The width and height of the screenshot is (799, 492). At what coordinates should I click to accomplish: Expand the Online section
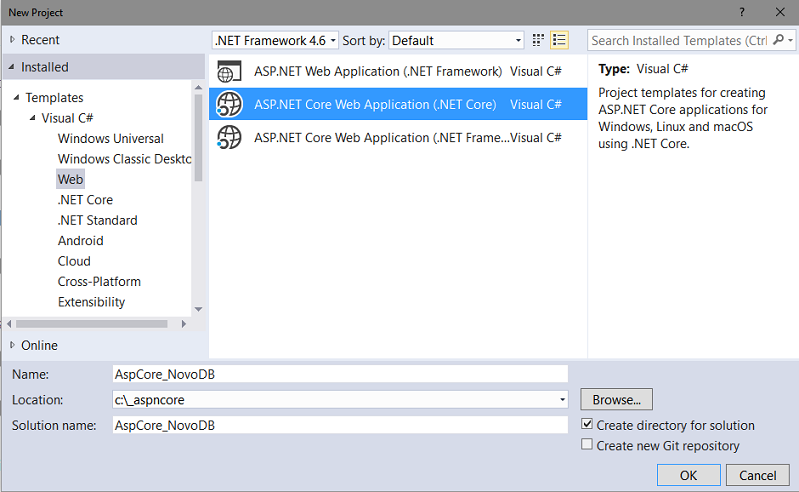12,345
